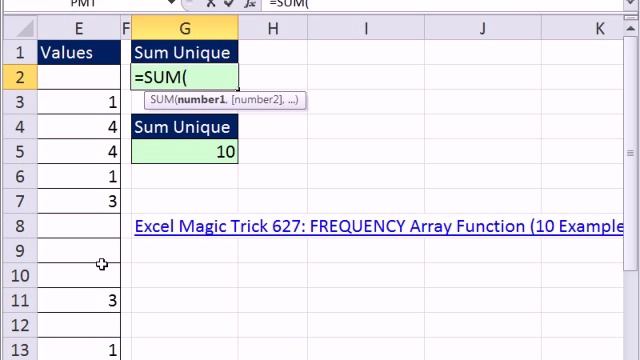Select row 3 header
The height and width of the screenshot is (360, 640).
(20, 102)
